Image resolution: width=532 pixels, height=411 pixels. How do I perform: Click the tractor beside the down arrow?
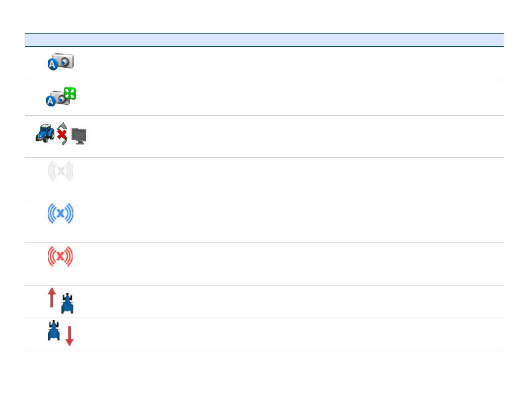tap(54, 330)
